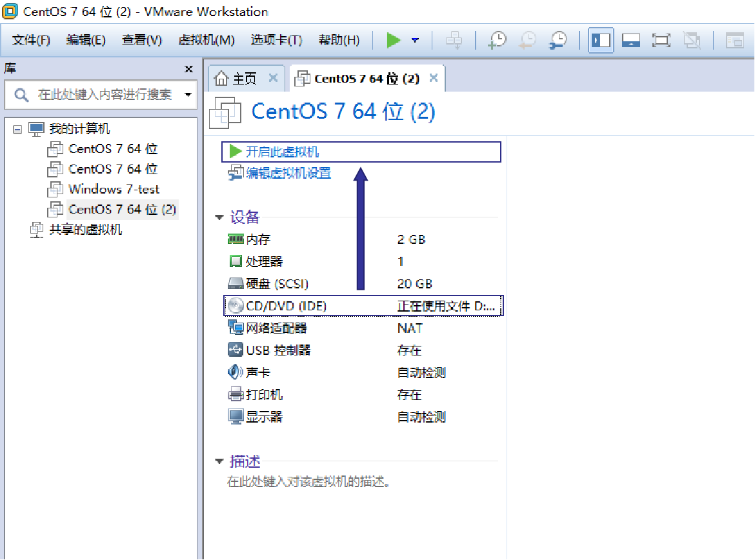Select the 内存 memory device row
Screen dimensions: 755x560
(x=363, y=239)
